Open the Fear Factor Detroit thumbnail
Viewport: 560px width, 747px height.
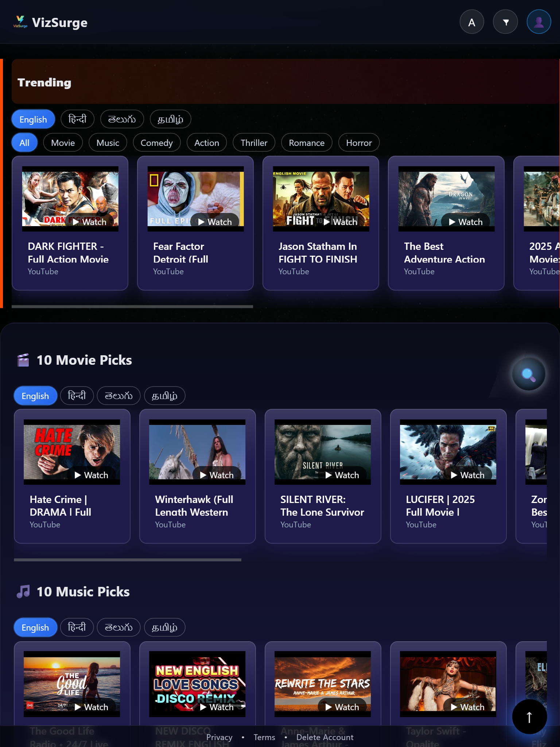196,199
